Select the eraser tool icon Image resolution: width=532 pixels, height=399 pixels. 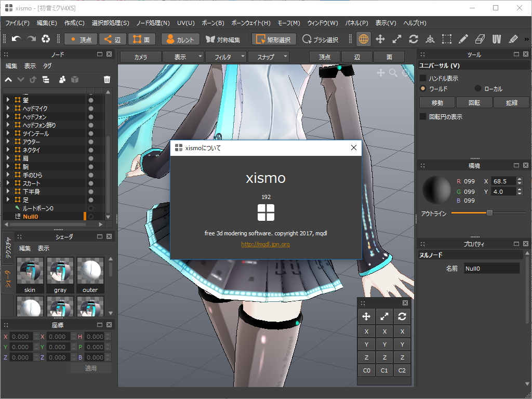coord(480,39)
